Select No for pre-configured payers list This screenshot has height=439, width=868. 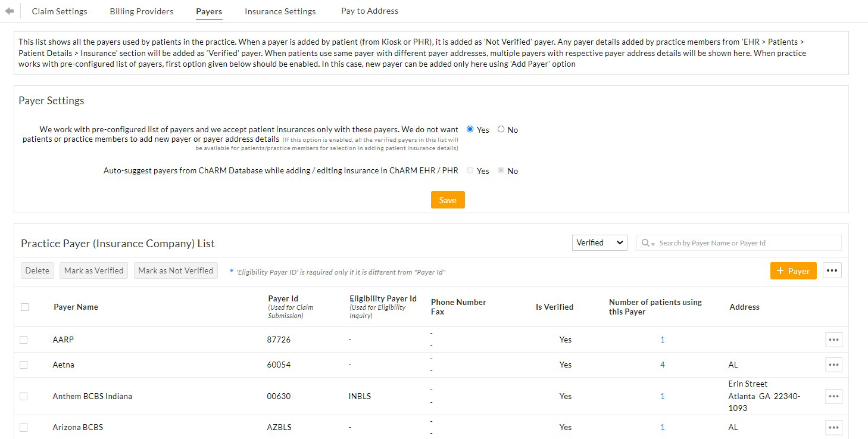pos(501,129)
